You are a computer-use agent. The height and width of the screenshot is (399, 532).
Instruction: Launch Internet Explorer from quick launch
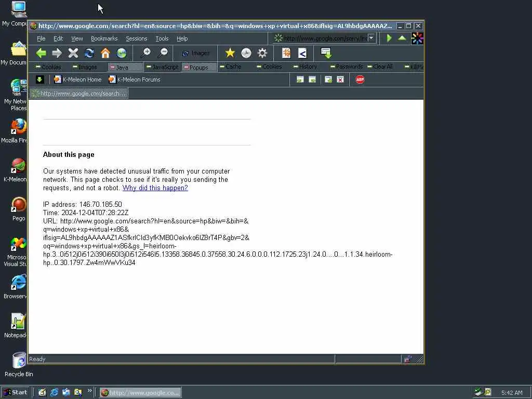click(54, 392)
